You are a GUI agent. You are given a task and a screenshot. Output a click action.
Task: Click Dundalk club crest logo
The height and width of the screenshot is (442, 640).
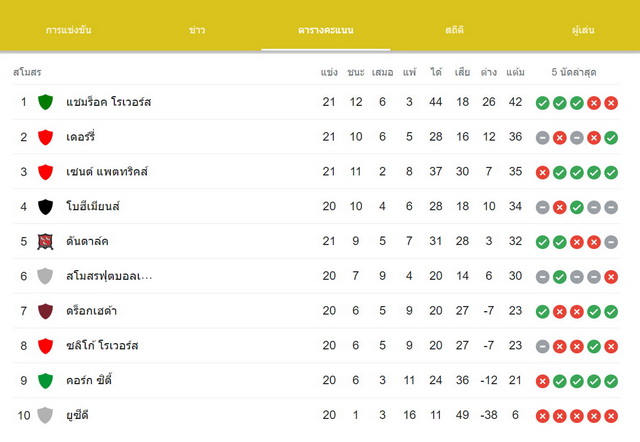pyautogui.click(x=45, y=241)
